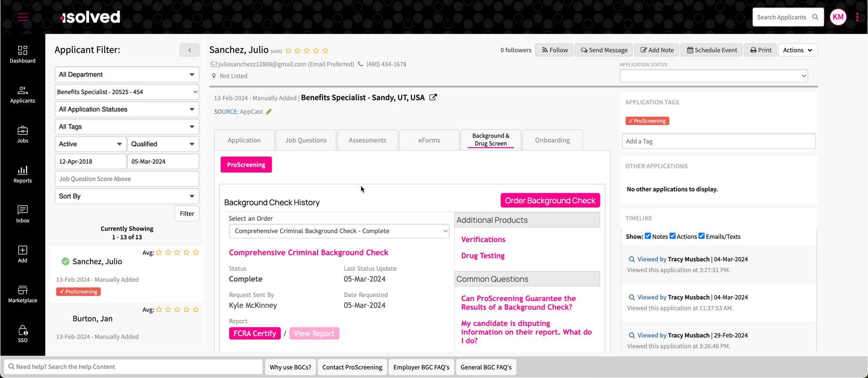Toggle the Actions timeline checkbox
Viewport: 868px width, 378px height.
673,236
